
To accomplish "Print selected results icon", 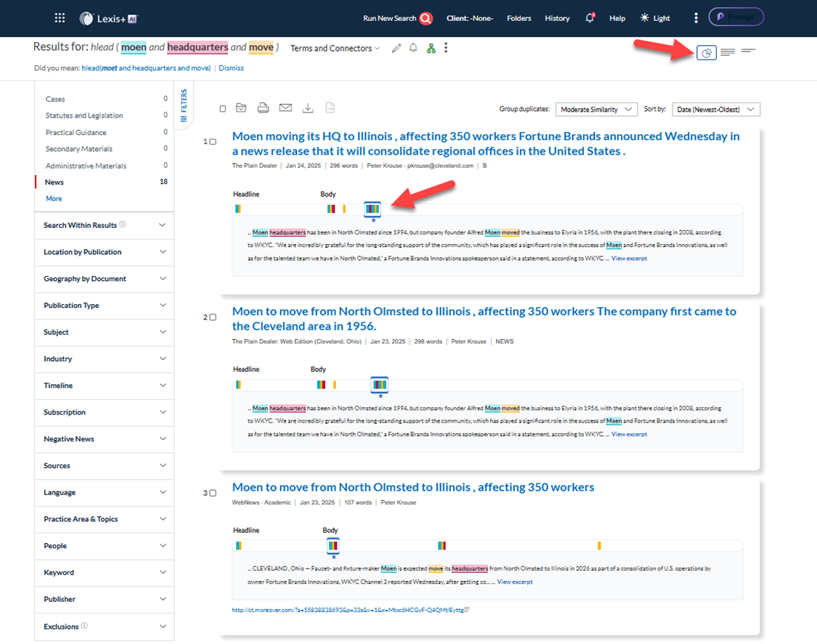I will tap(263, 108).
